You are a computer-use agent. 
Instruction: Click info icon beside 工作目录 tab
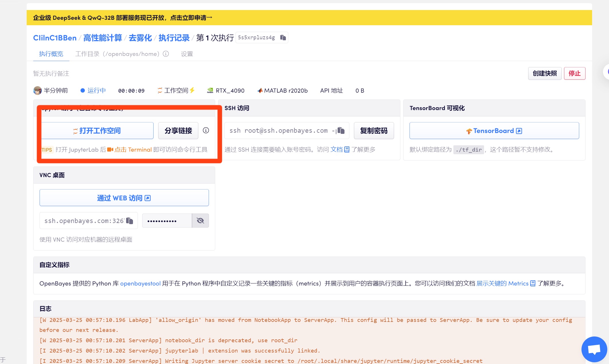pos(166,54)
